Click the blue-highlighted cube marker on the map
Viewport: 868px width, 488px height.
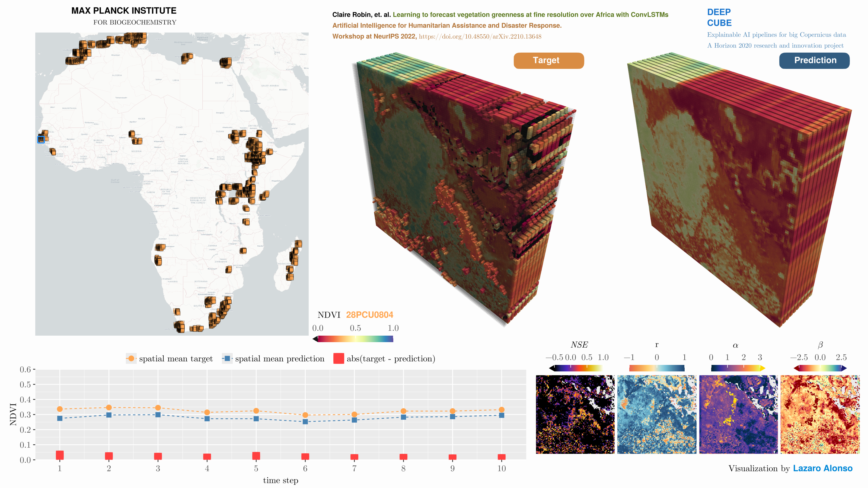click(x=41, y=139)
